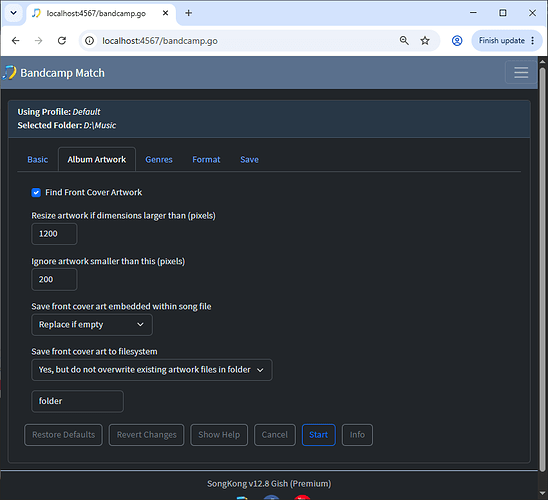Open the save to filesystem dropdown
This screenshot has height=500, width=548.
pyautogui.click(x=152, y=370)
